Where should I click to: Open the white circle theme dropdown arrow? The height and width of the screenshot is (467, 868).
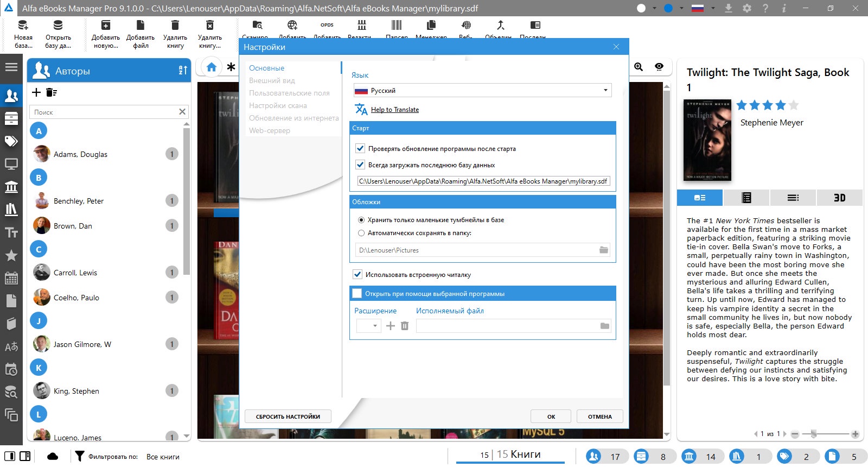[x=655, y=8]
